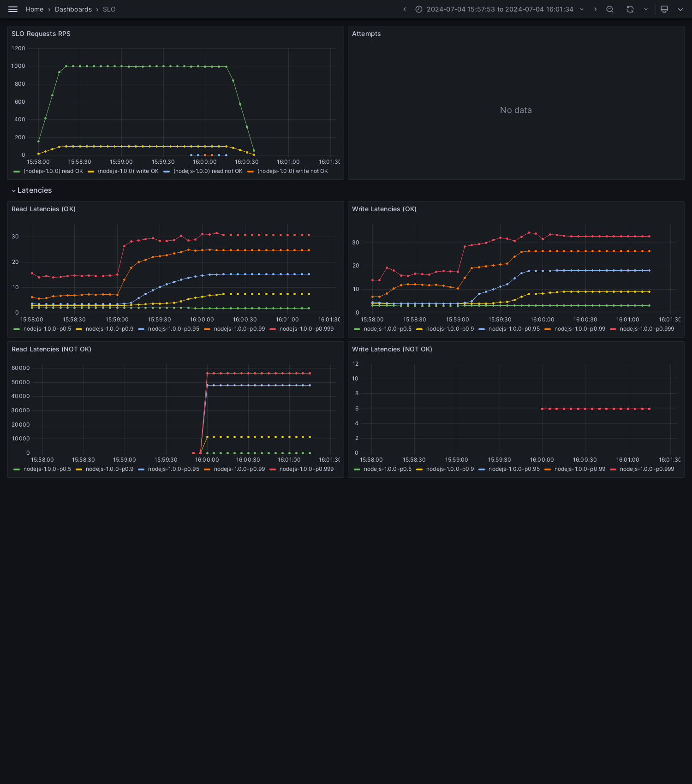Viewport: 692px width, 784px height.
Task: Open the hamburger navigation menu
Action: pos(13,9)
